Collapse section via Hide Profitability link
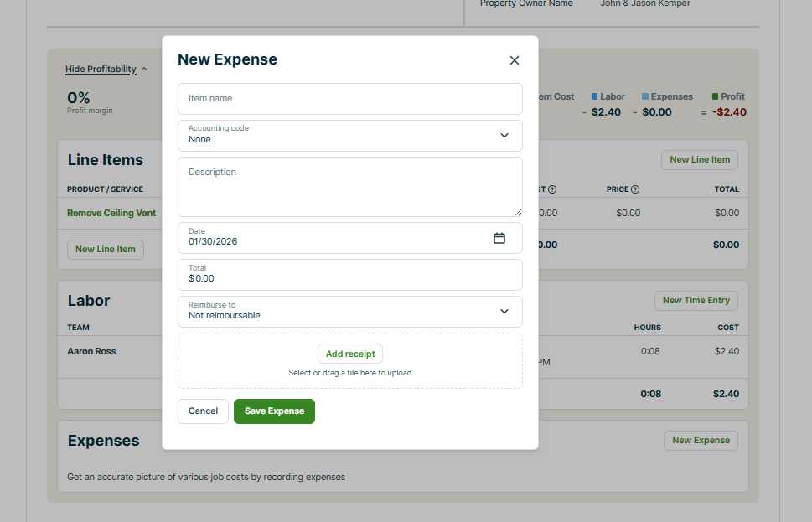The width and height of the screenshot is (812, 522). pos(101,70)
